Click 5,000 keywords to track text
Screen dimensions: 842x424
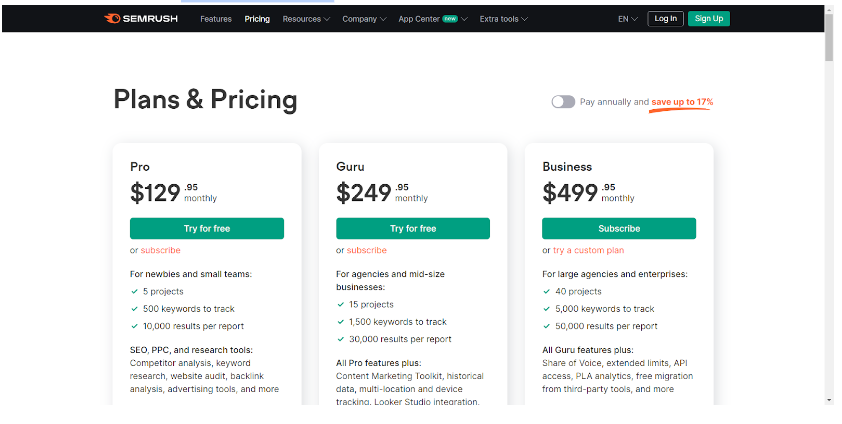[605, 309]
